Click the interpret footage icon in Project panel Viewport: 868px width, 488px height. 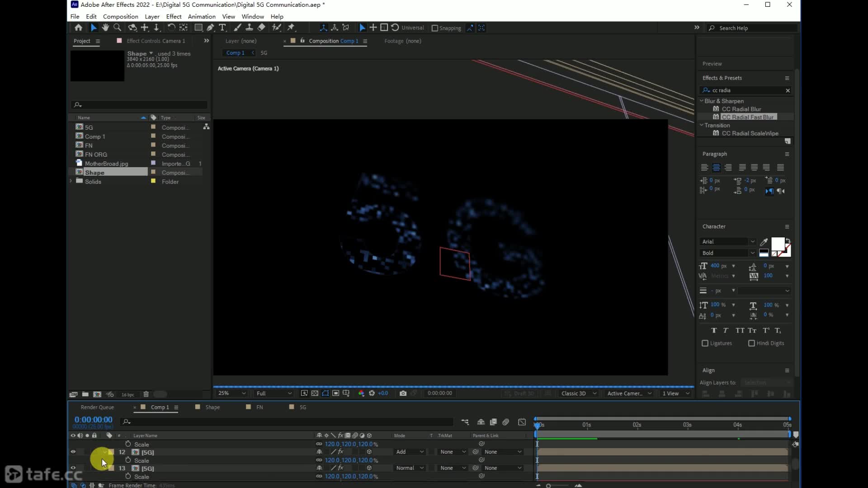[73, 394]
